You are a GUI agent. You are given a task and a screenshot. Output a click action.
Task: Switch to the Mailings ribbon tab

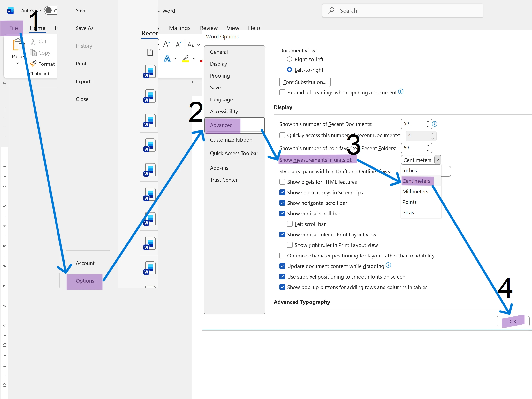click(180, 28)
